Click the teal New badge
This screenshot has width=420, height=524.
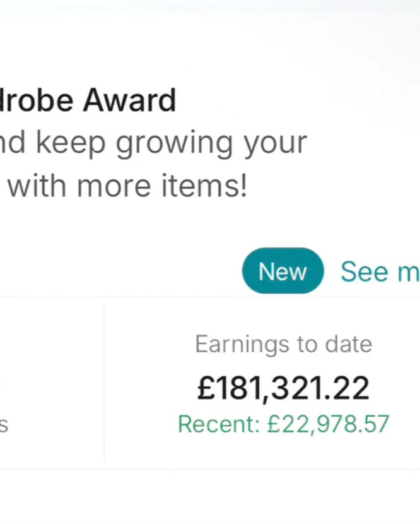283,271
